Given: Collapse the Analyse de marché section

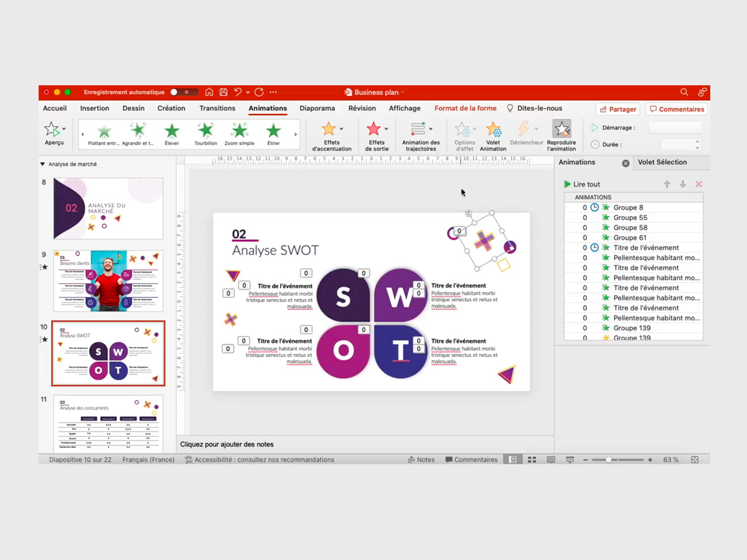Looking at the screenshot, I should click(42, 164).
